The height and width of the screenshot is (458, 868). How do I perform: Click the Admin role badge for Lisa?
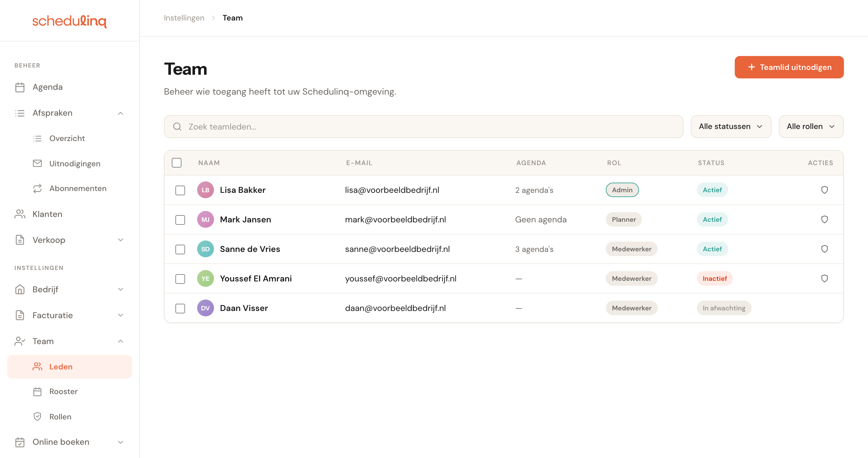pyautogui.click(x=622, y=190)
